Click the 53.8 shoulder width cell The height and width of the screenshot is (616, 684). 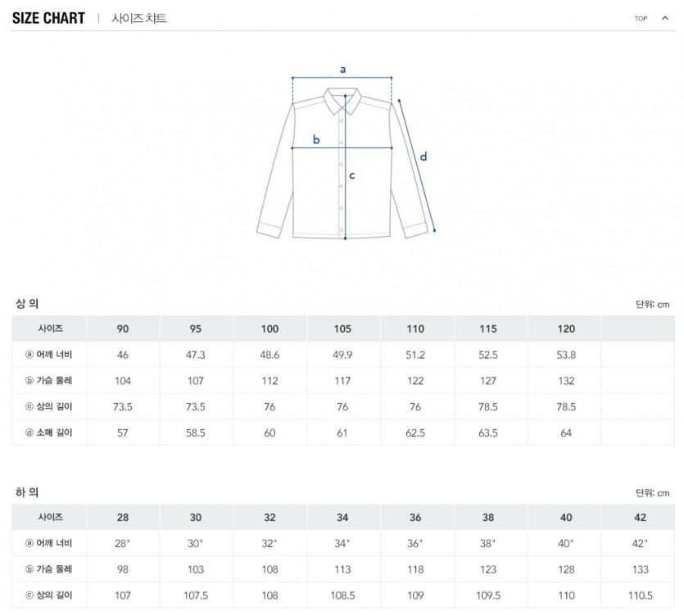click(x=566, y=356)
